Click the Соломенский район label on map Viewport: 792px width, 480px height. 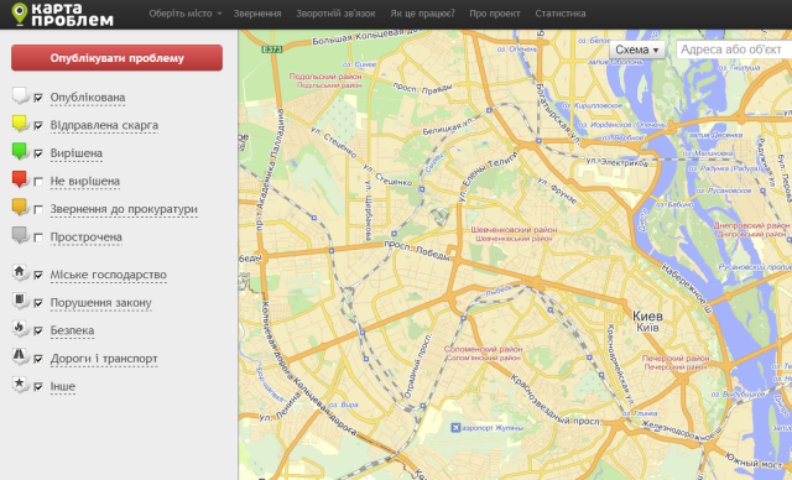click(483, 349)
